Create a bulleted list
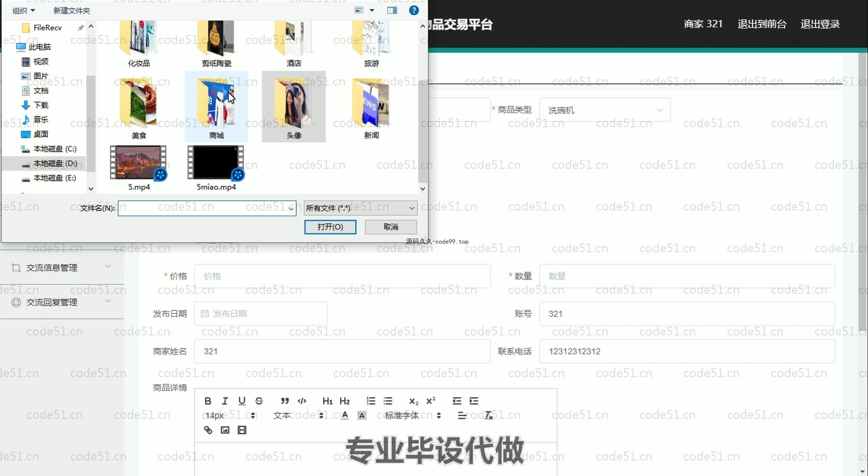 [388, 401]
